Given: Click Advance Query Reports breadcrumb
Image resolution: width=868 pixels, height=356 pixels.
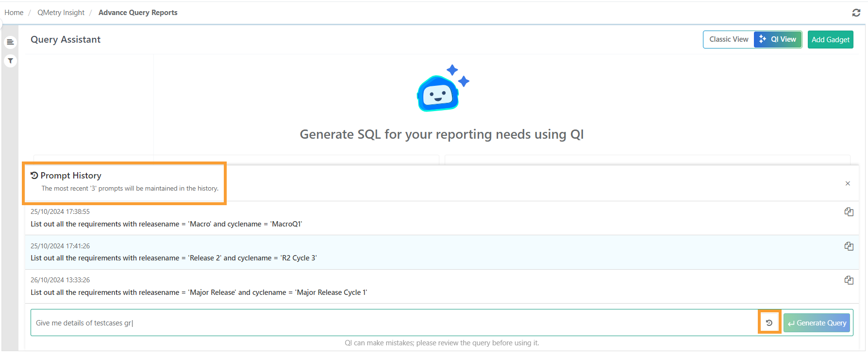Looking at the screenshot, I should [138, 13].
